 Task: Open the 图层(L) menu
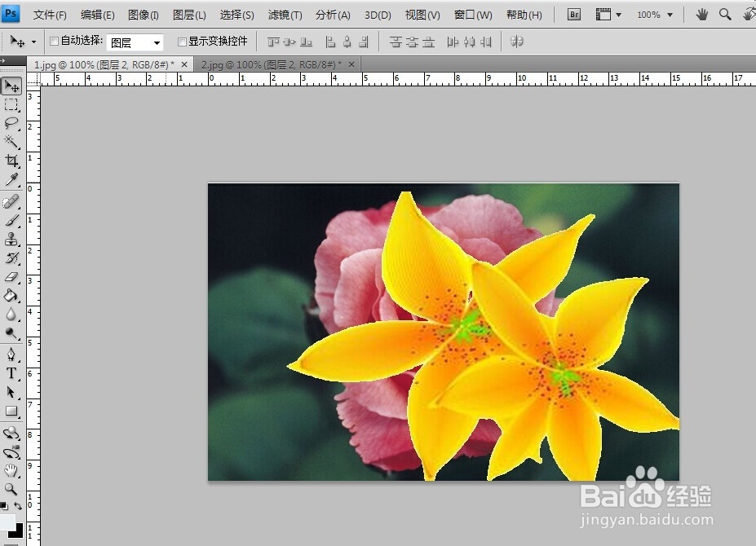pos(189,15)
